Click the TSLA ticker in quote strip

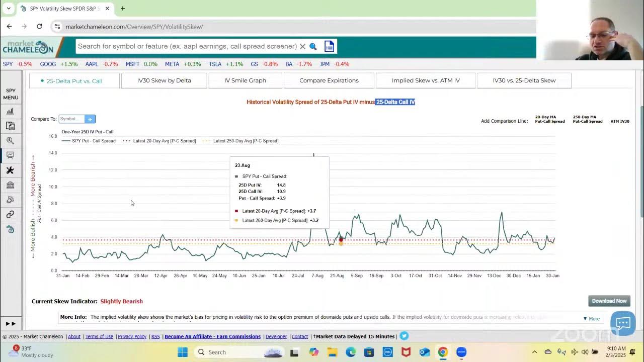click(215, 64)
